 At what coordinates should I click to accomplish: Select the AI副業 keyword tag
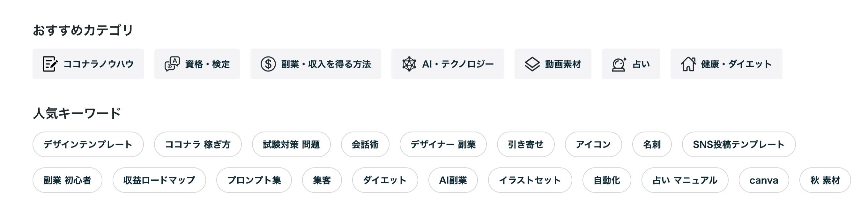tap(453, 180)
